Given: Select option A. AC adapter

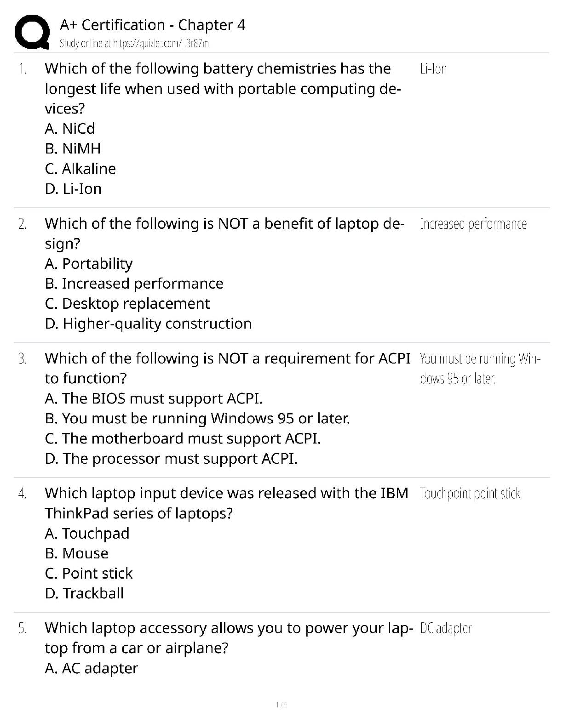Looking at the screenshot, I should pyautogui.click(x=92, y=668).
